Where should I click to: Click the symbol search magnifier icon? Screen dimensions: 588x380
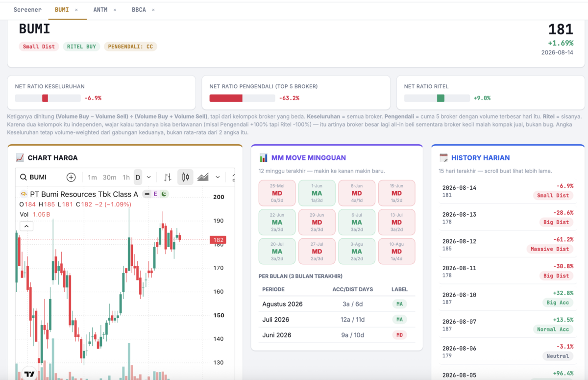[24, 177]
